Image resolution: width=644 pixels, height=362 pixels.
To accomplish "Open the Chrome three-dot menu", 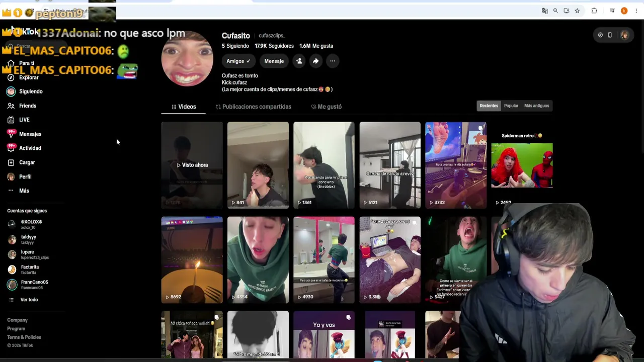I will click(x=637, y=11).
